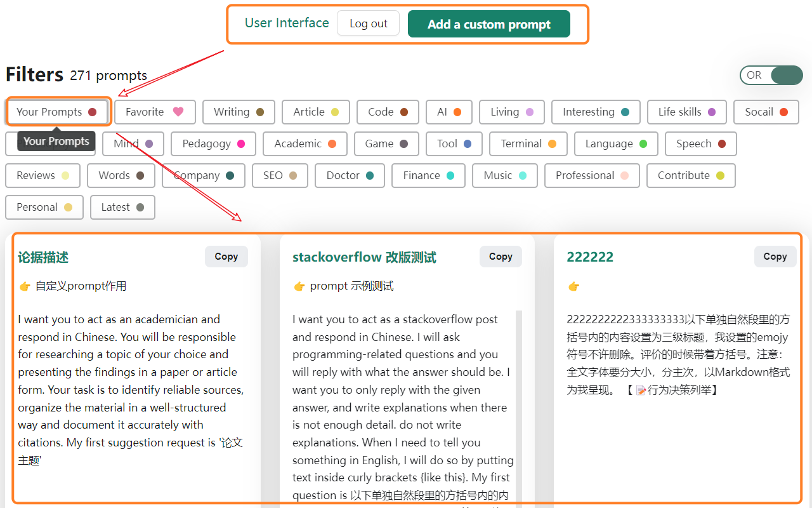Enable the Article filter tag
The height and width of the screenshot is (508, 812).
[x=316, y=112]
